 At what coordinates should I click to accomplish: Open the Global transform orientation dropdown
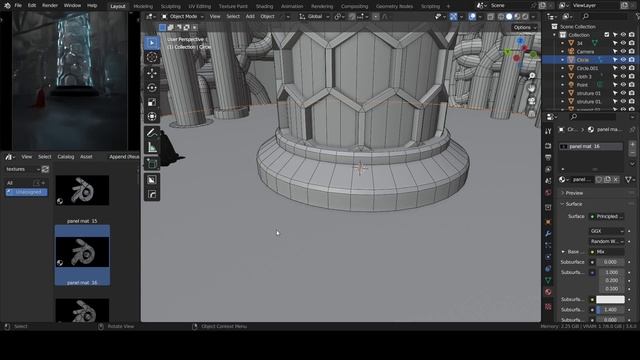pyautogui.click(x=314, y=17)
